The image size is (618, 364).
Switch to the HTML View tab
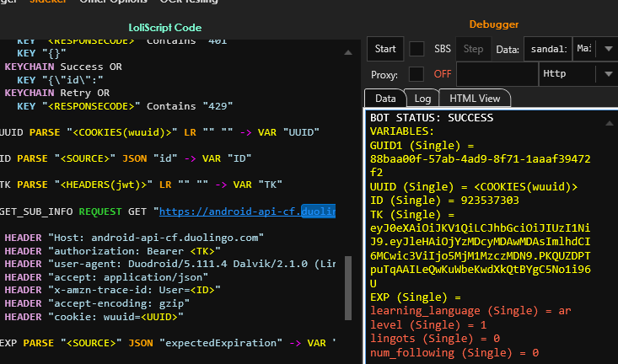point(474,99)
